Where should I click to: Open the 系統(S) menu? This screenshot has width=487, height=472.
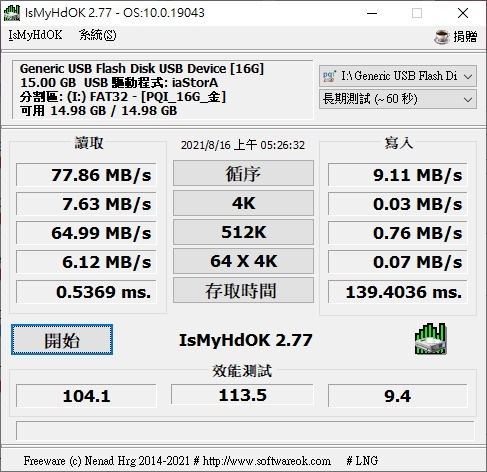coord(97,35)
